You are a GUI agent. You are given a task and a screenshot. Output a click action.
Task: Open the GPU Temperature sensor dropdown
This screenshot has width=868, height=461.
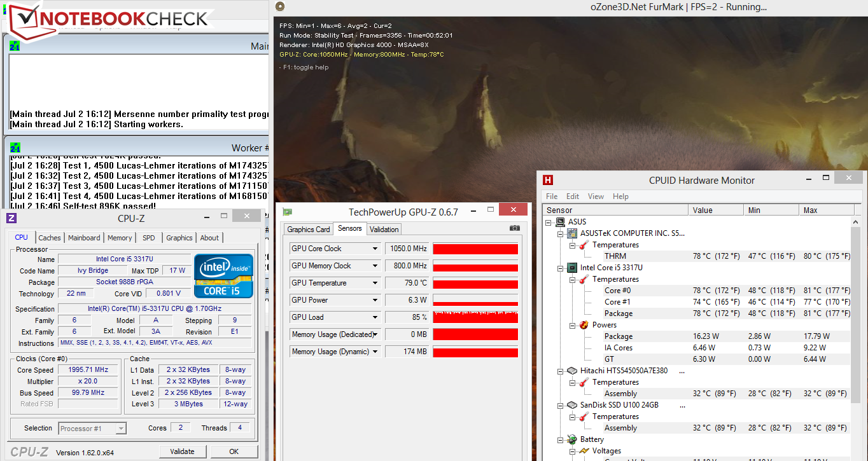coord(375,283)
